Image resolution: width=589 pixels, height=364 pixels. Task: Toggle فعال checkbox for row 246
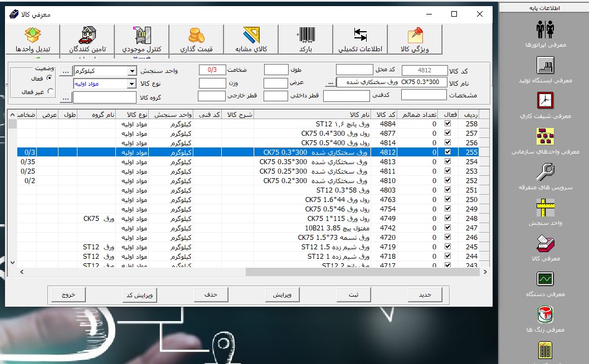pos(447,237)
